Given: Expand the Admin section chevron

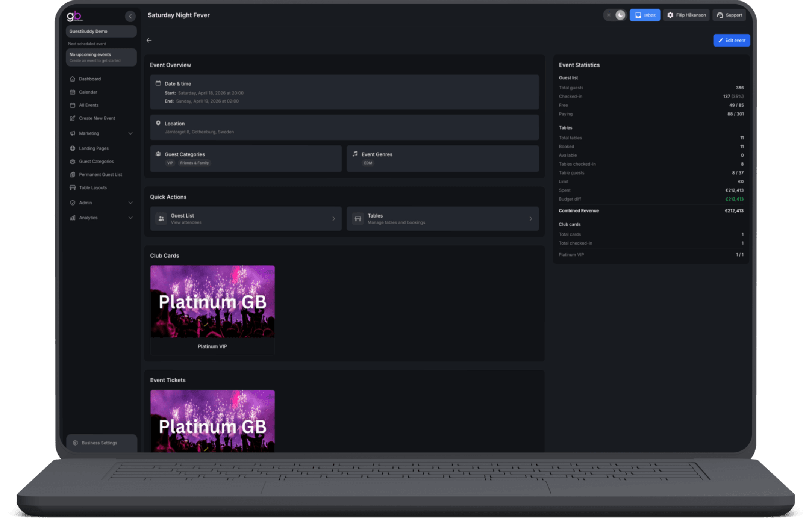Looking at the screenshot, I should (x=130, y=203).
